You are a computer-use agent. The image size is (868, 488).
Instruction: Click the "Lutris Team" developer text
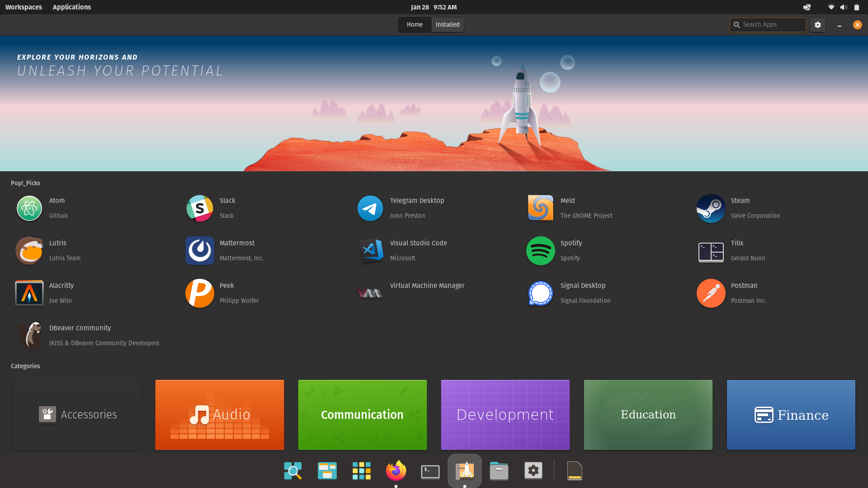pos(65,258)
